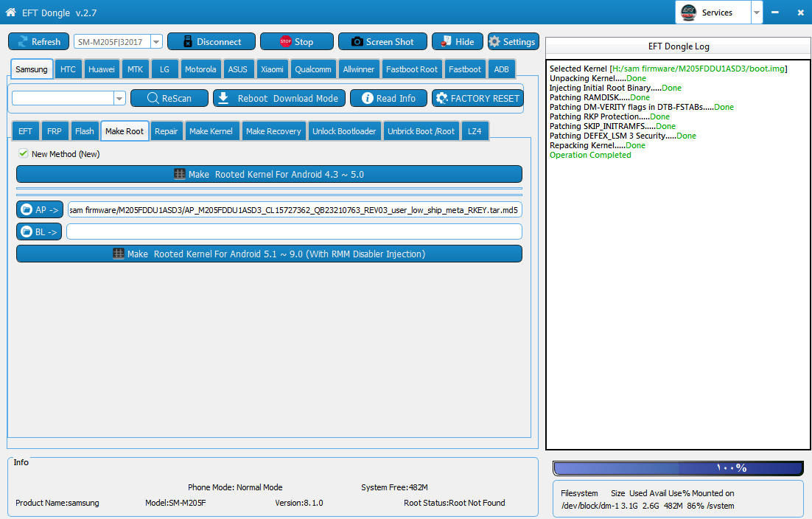The width and height of the screenshot is (812, 519).
Task: Switch to the Xiaomi brand tab
Action: (272, 69)
